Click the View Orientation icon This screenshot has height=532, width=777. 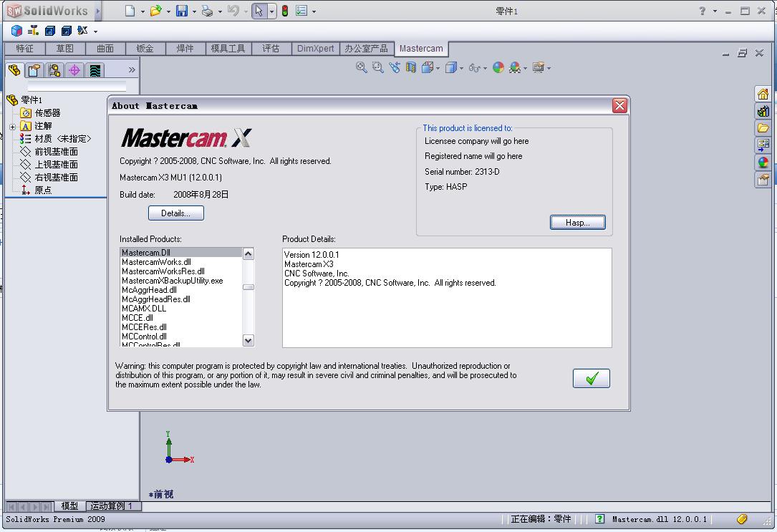point(427,67)
